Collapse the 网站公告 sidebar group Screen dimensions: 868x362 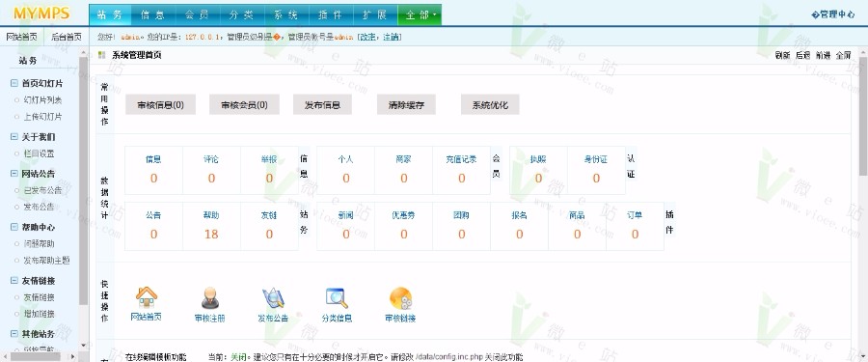pos(14,174)
